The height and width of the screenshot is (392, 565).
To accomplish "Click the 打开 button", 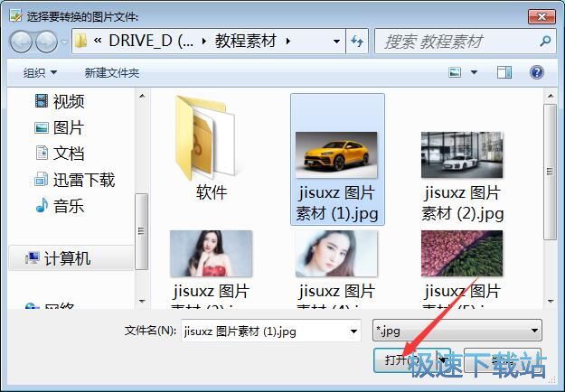I will coord(404,360).
